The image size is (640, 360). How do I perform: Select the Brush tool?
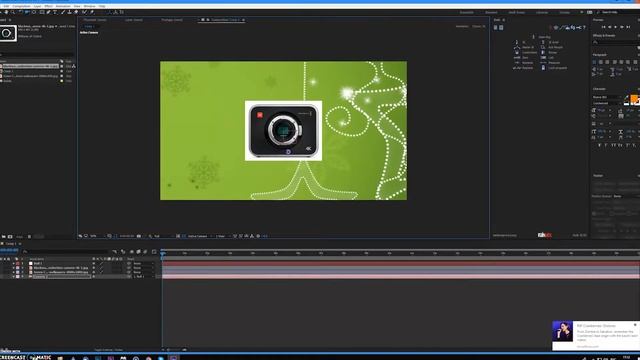[62, 12]
